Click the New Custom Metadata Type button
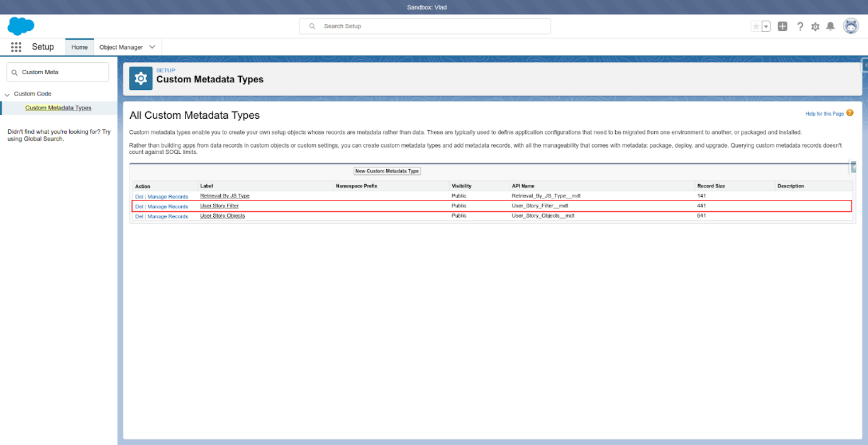The height and width of the screenshot is (445, 868). click(x=387, y=170)
